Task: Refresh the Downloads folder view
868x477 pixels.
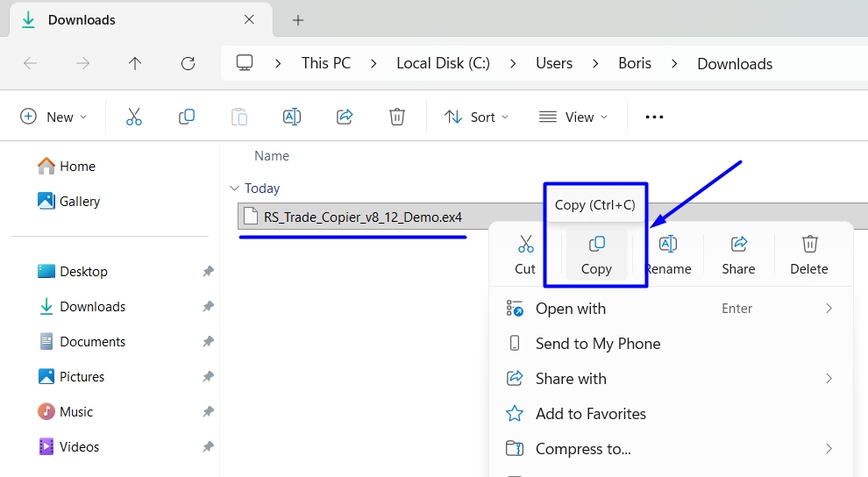Action: [x=188, y=63]
